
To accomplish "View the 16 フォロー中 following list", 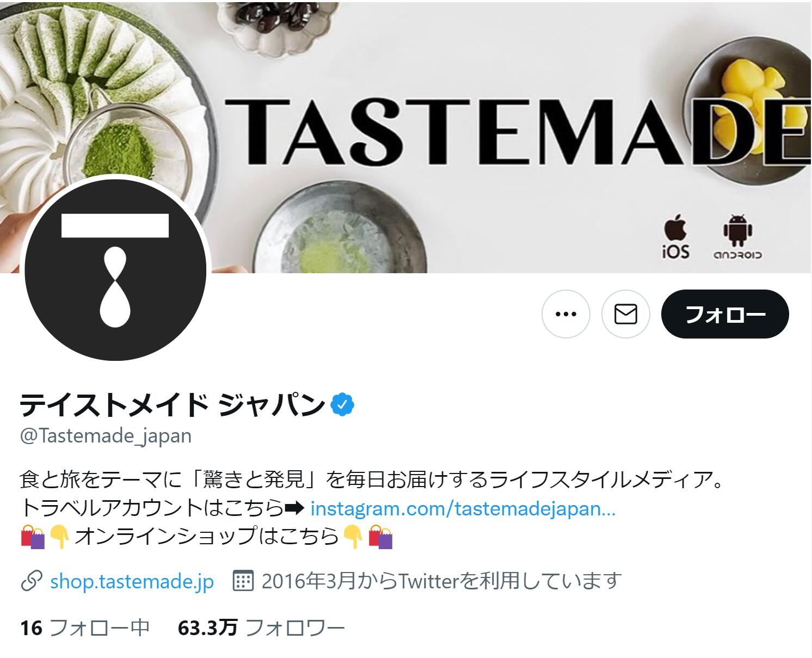I will click(x=85, y=628).
